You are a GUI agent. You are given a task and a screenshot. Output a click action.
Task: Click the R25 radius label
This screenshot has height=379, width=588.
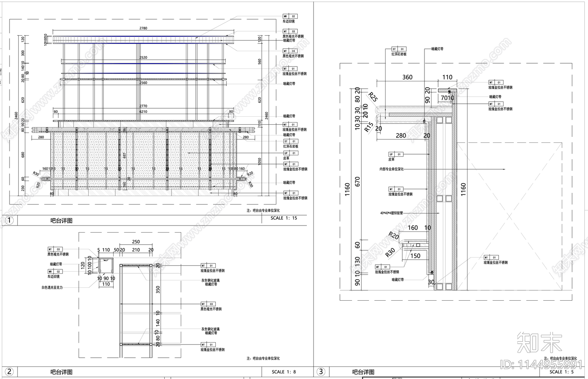(373, 97)
